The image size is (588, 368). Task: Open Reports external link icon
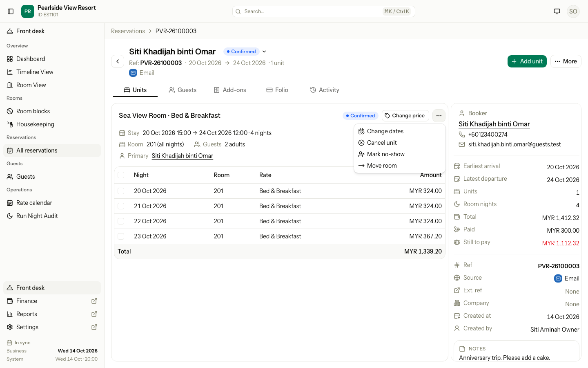coord(94,314)
